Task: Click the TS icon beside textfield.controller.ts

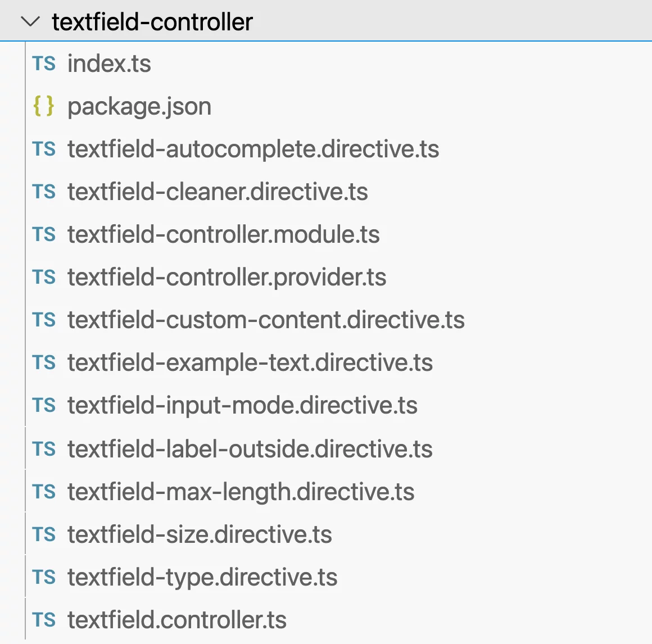Action: (x=44, y=620)
